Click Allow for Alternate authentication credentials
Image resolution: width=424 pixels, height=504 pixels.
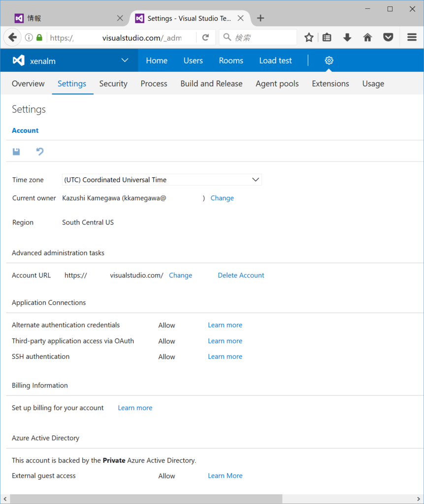click(x=166, y=325)
